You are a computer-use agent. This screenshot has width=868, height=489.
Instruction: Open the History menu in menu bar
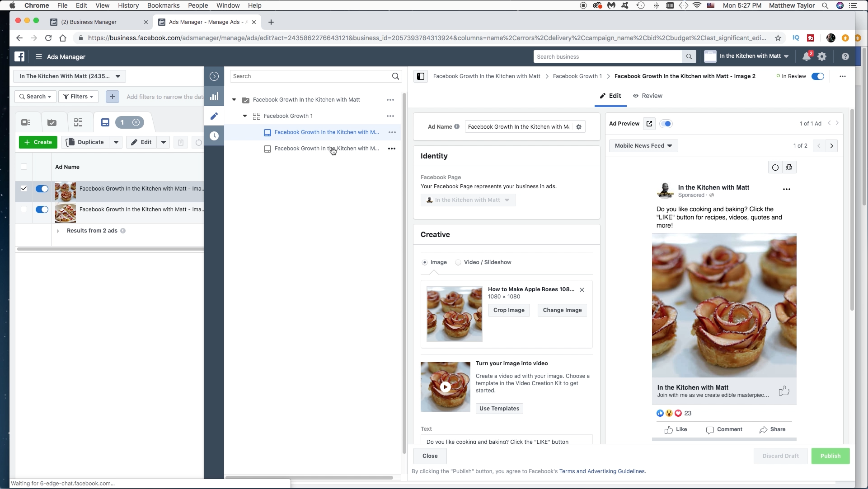tap(128, 5)
